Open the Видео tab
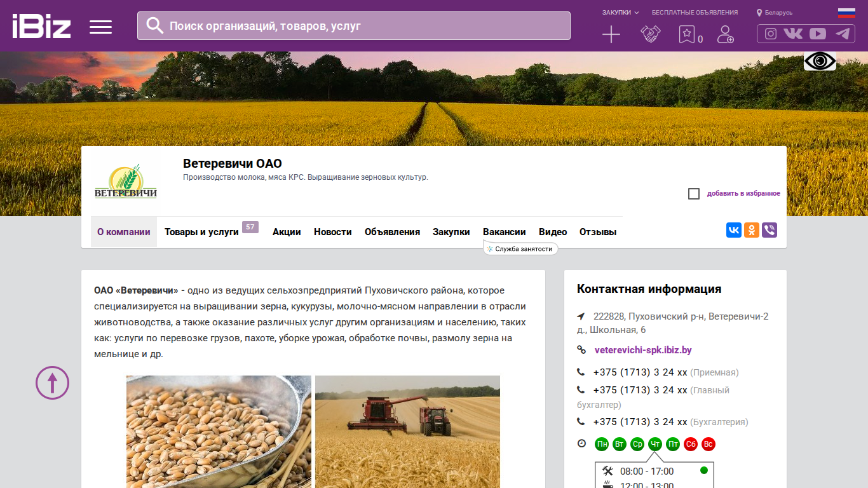 pos(553,232)
